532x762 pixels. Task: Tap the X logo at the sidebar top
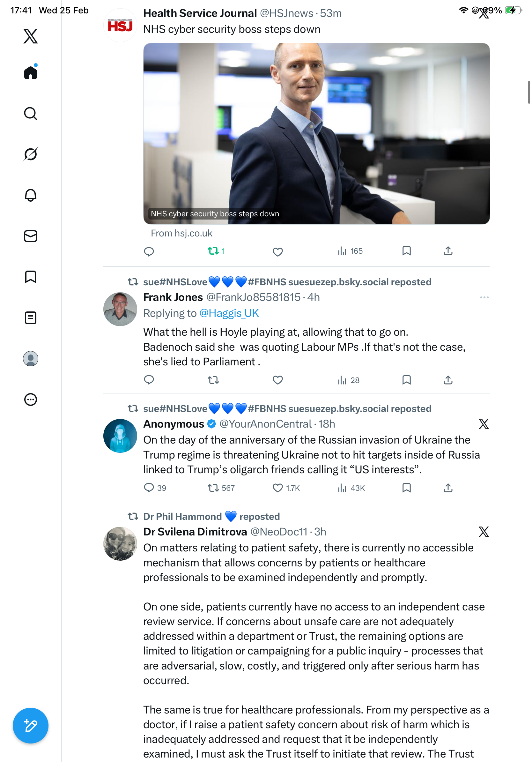31,36
